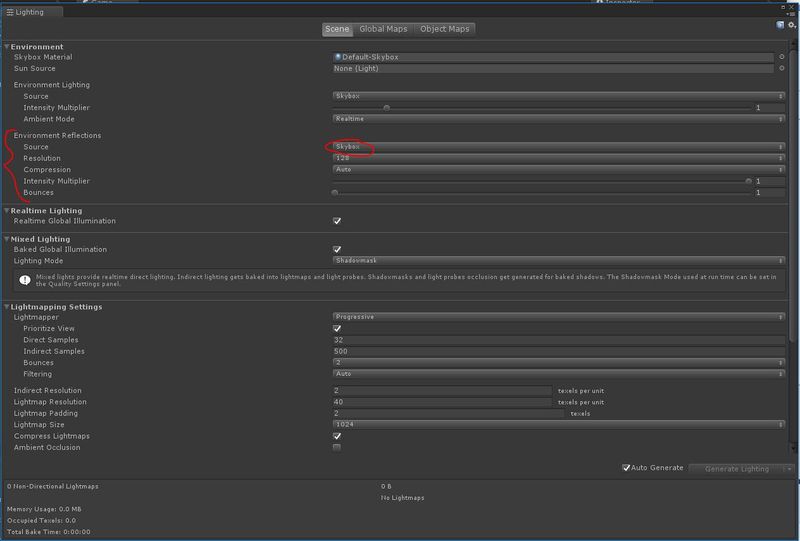The width and height of the screenshot is (800, 541).
Task: Open object picker for Sun Source
Action: 782,68
